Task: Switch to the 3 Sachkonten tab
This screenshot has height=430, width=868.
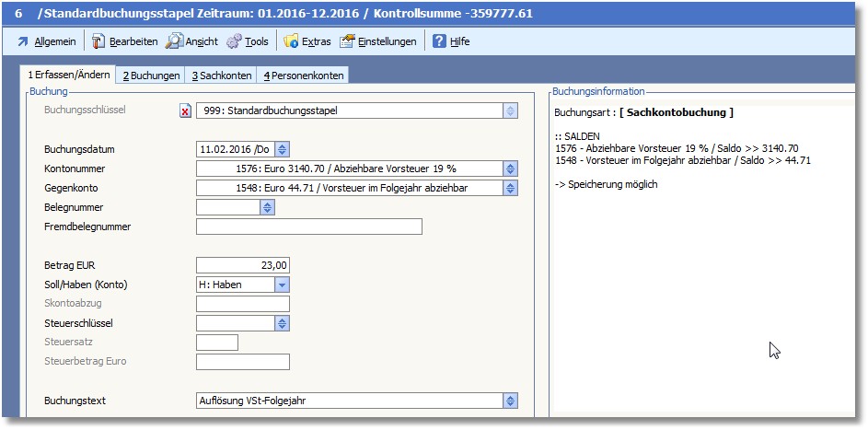Action: [x=221, y=76]
